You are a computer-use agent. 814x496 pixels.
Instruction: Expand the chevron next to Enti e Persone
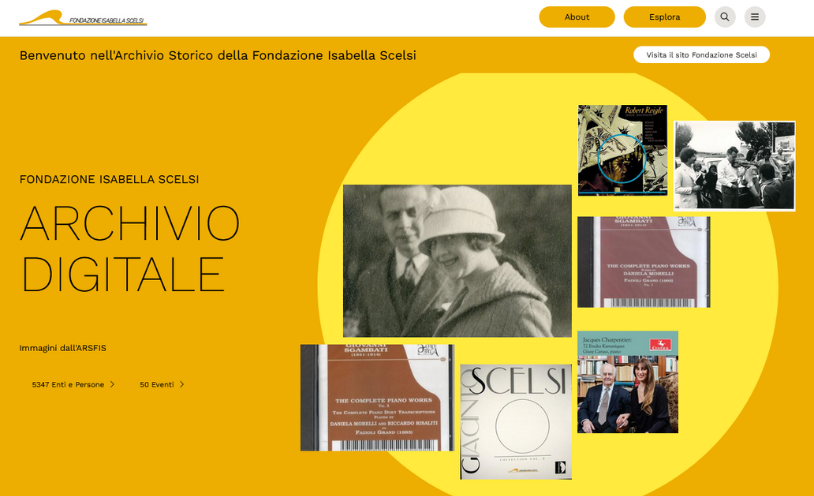112,384
